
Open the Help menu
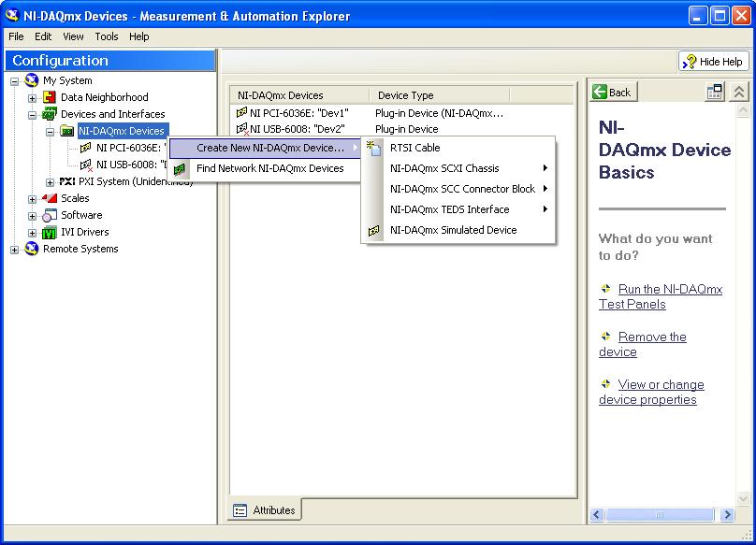coord(138,36)
